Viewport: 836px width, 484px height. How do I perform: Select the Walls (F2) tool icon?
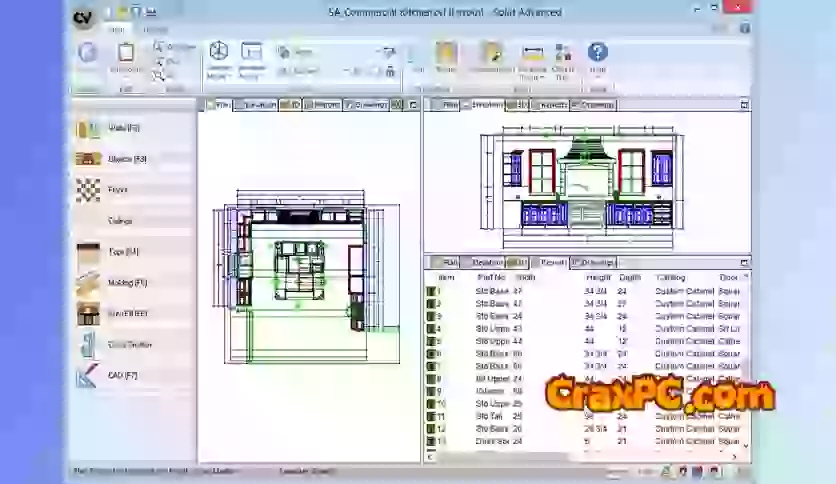point(89,127)
